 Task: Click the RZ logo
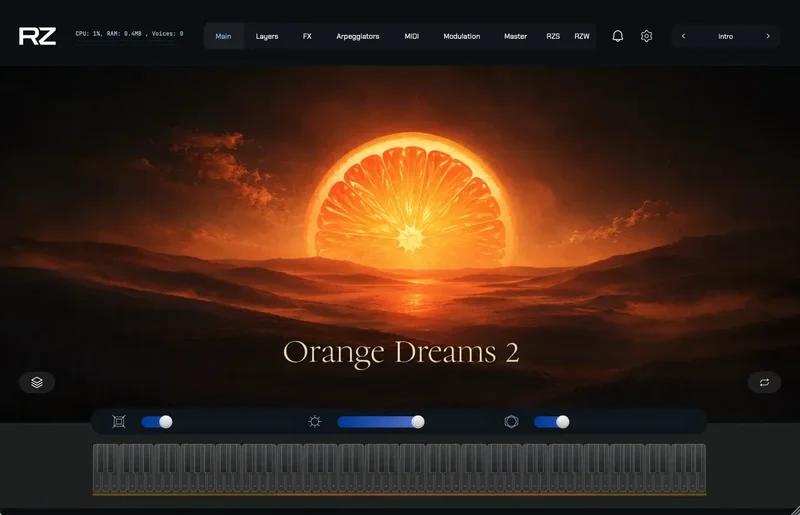point(37,36)
